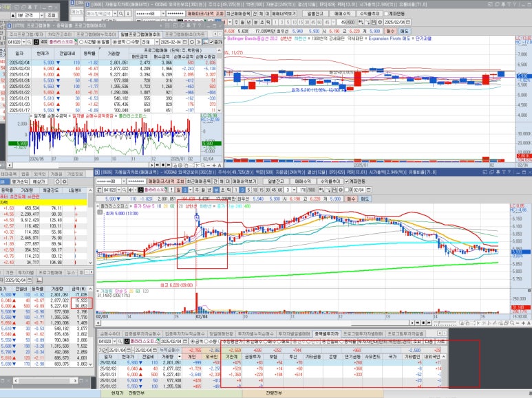Switch to 투자자별누적순매수 tab in bottom panel
The width and height of the screenshot is (532, 398).
pos(256,334)
